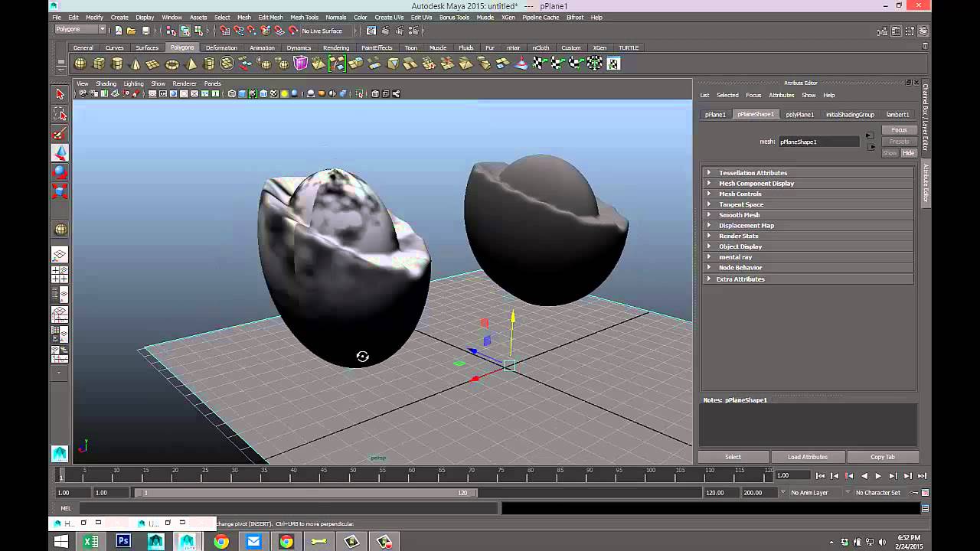Enable the Snap to Grids magnet icon
The height and width of the screenshot is (551, 980).
coord(225,31)
